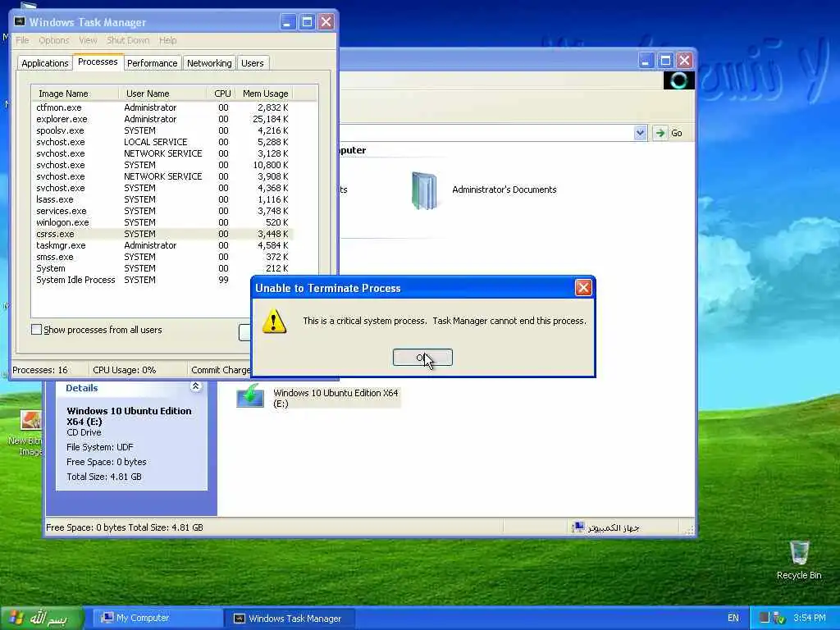Close the My Computer window
Image resolution: width=840 pixels, height=630 pixels.
pyautogui.click(x=684, y=60)
